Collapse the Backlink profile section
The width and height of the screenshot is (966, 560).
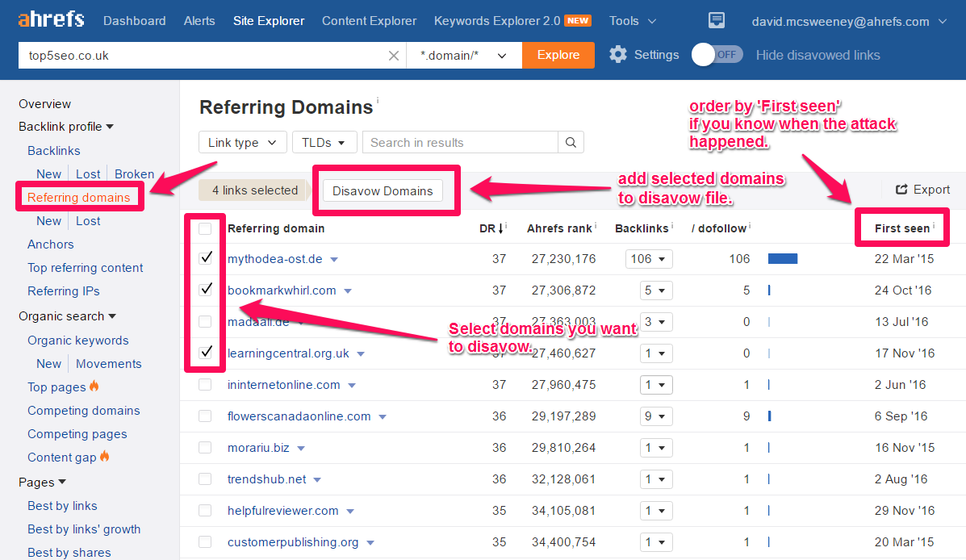[66, 127]
